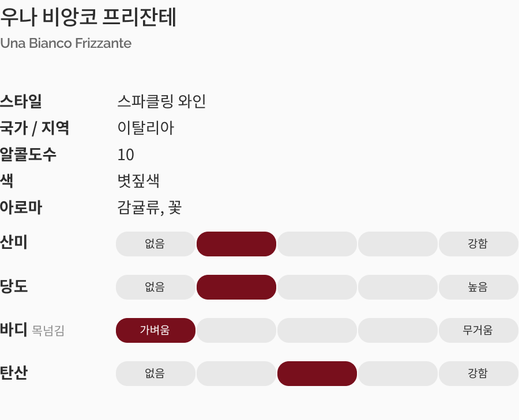
Task: Click the aroma value '감귤류, 꽃'
Action: (x=149, y=207)
